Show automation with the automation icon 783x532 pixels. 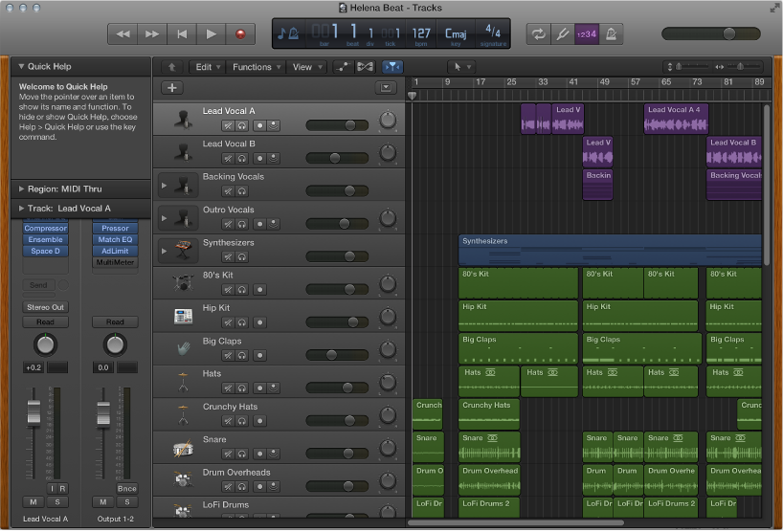343,67
